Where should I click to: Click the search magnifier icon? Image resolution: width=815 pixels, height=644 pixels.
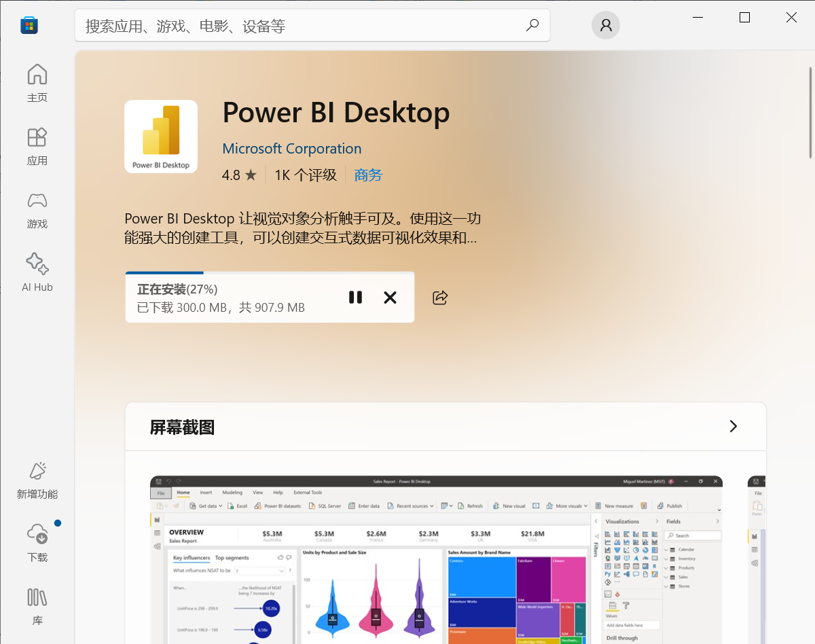click(x=532, y=25)
